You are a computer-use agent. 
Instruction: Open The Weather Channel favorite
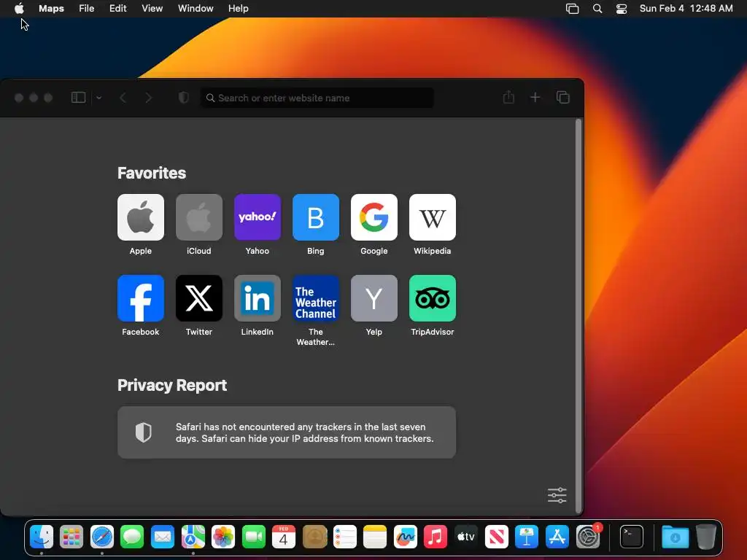(316, 298)
